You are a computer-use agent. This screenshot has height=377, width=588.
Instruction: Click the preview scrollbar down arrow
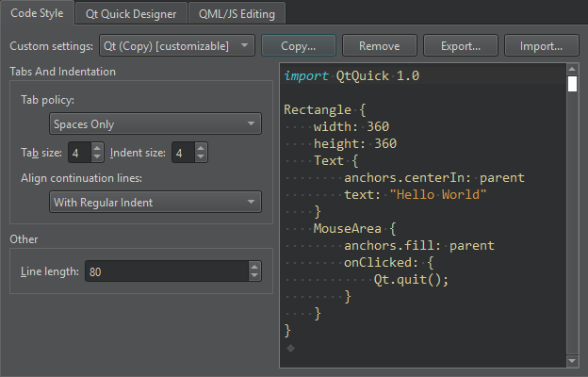point(572,361)
